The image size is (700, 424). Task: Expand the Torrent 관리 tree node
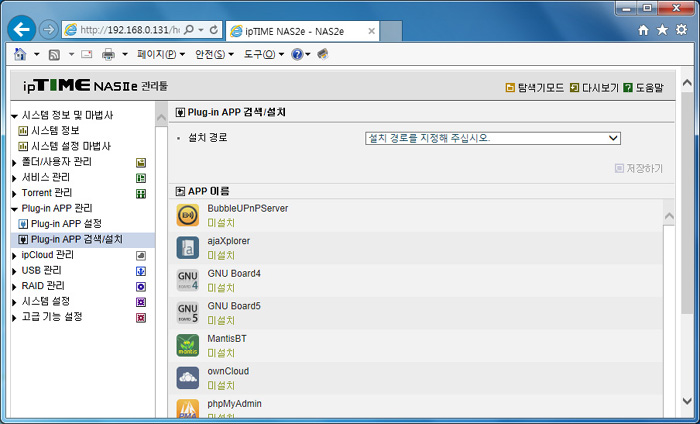[14, 194]
